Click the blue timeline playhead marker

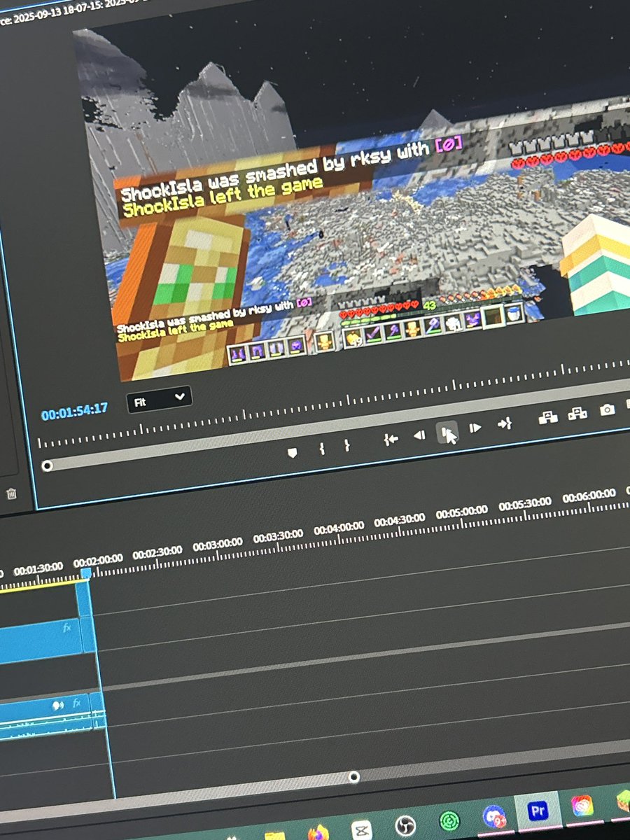(x=86, y=574)
